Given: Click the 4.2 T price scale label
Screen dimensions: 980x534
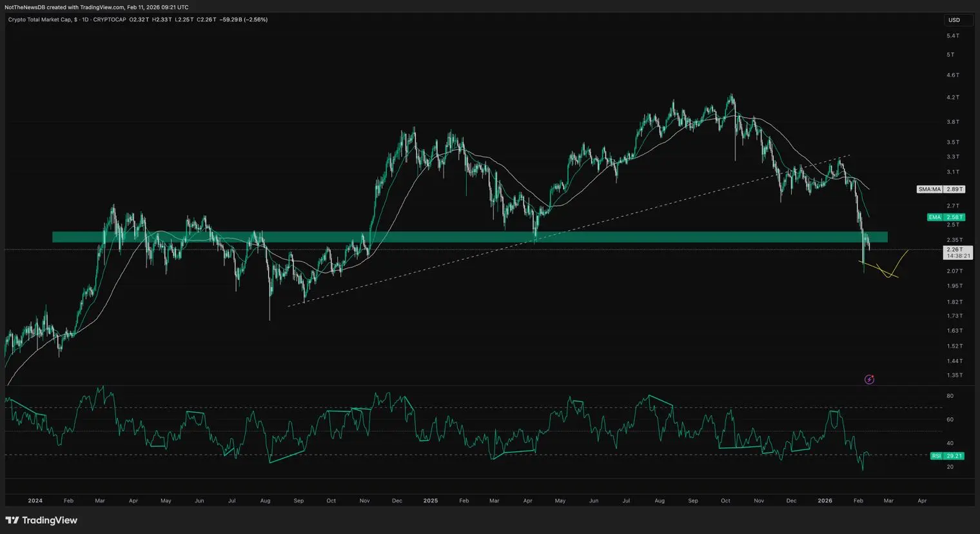Looking at the screenshot, I should click(952, 97).
